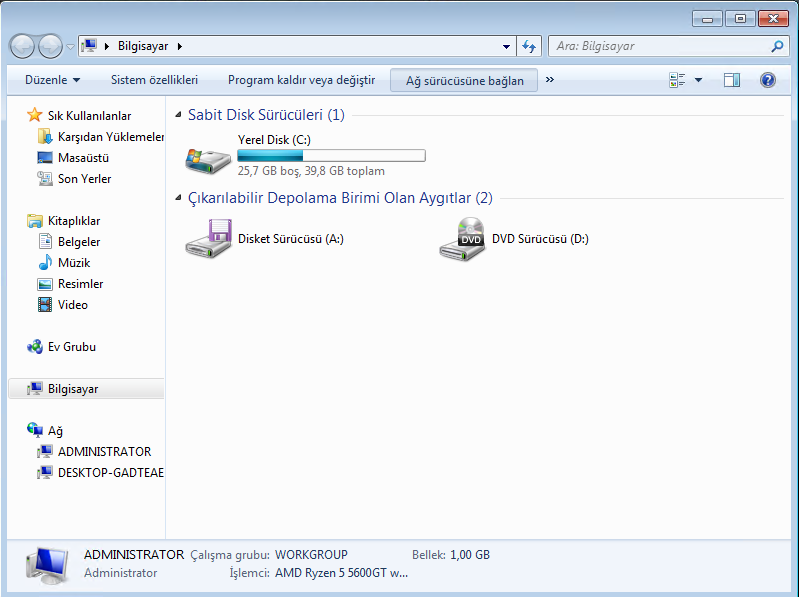Click the magnifier search icon
The height and width of the screenshot is (597, 799).
777,46
